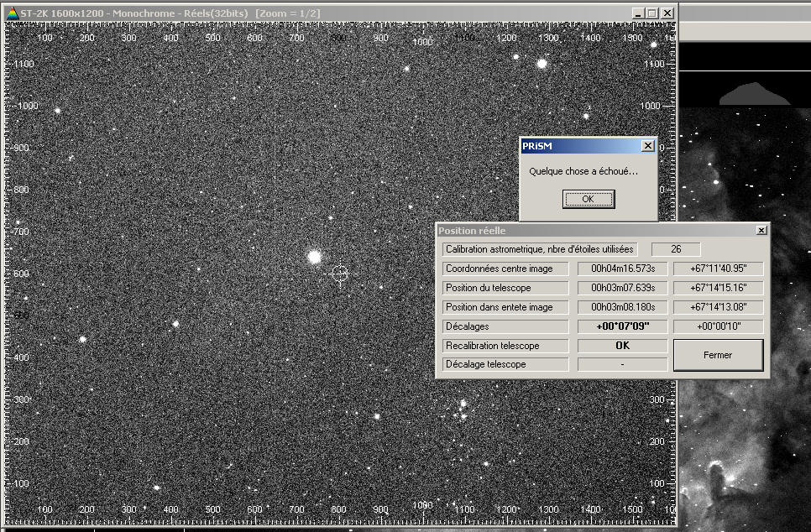Click the stars used count field showing 26
Screen dimensions: 811x532
tap(676, 249)
